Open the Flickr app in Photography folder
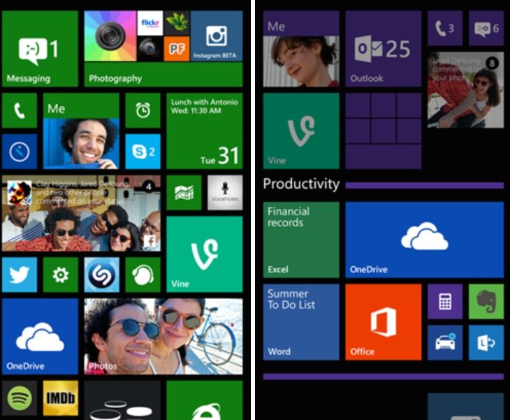 pyautogui.click(x=150, y=23)
